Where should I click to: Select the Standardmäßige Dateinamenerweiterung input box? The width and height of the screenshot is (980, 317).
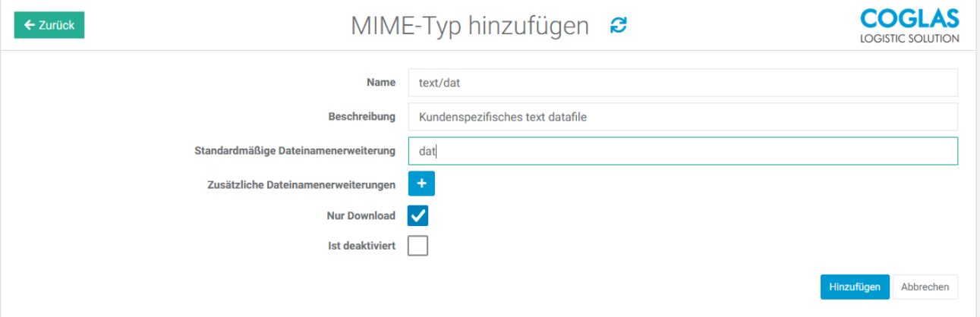tap(682, 151)
